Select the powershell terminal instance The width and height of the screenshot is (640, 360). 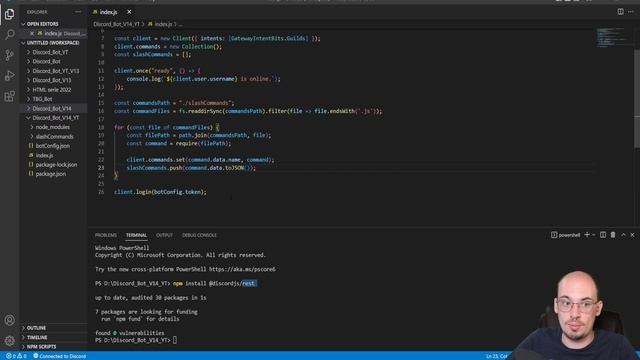(565, 235)
